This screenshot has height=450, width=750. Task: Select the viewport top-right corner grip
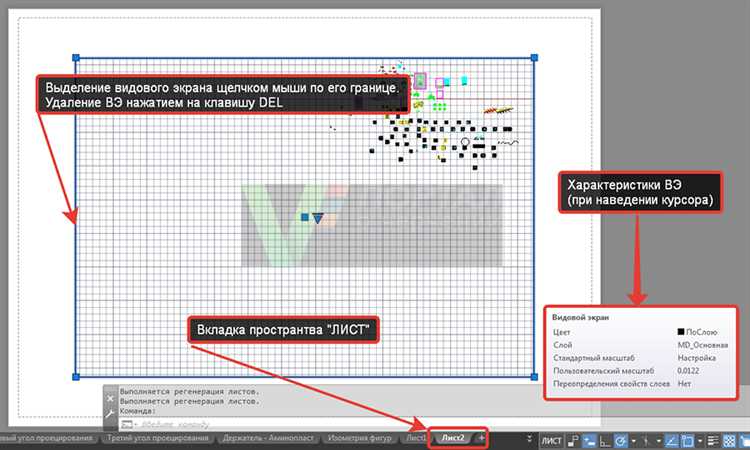point(534,57)
